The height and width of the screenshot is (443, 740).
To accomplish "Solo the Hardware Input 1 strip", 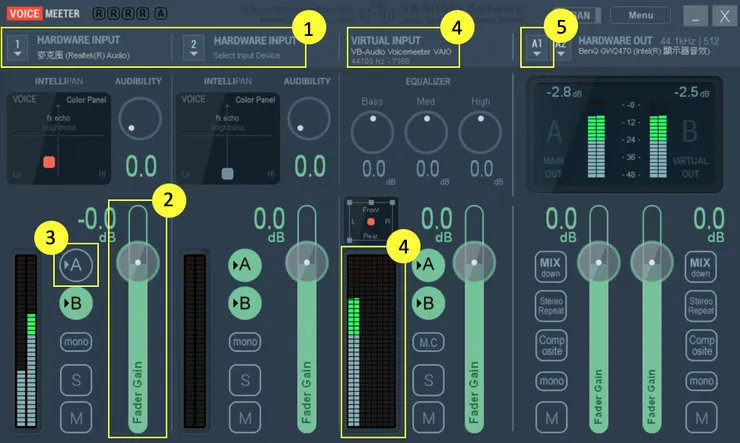I will [76, 380].
